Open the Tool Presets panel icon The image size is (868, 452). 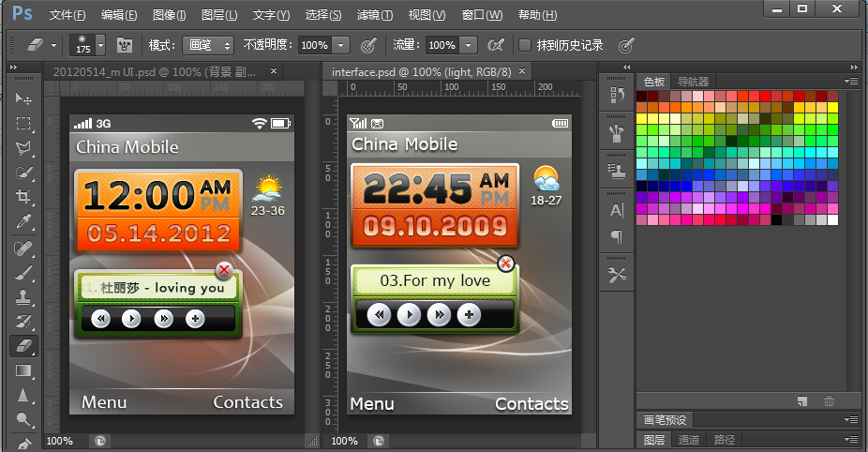click(x=617, y=276)
